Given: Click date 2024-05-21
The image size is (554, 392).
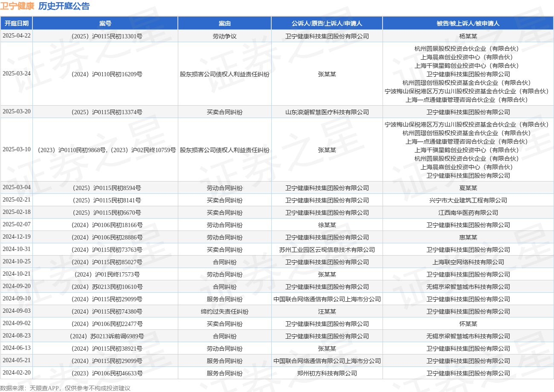Looking at the screenshot, I should pos(17,360).
